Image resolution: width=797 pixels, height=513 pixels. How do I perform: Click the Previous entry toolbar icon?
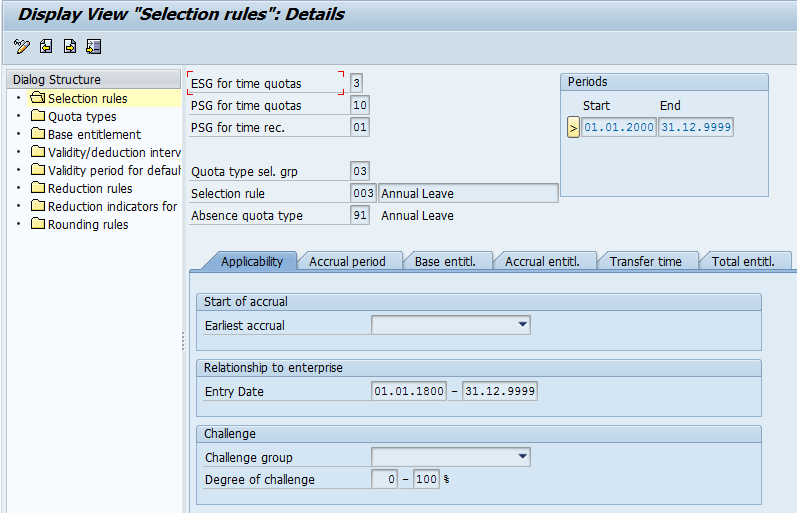point(46,46)
